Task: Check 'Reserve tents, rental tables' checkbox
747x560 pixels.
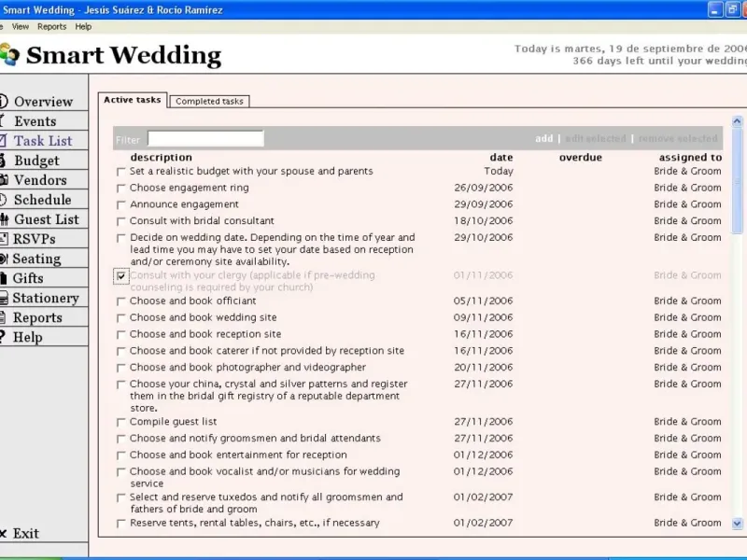Action: tap(121, 524)
